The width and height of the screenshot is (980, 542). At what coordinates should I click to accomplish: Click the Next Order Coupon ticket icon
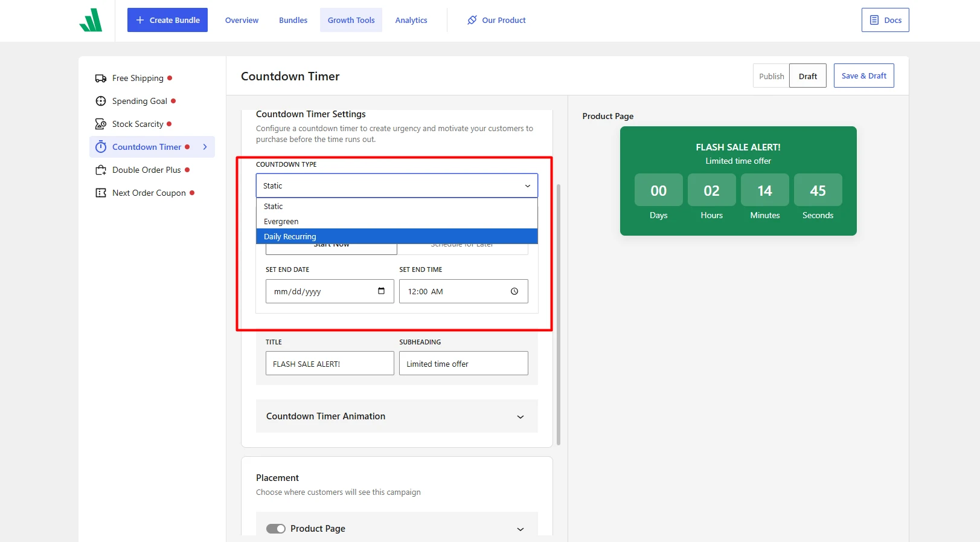101,193
